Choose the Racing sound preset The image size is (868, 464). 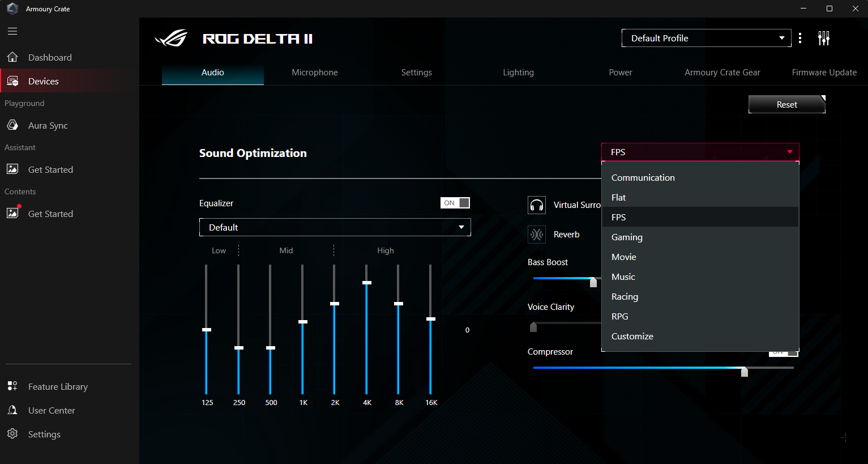[625, 297]
